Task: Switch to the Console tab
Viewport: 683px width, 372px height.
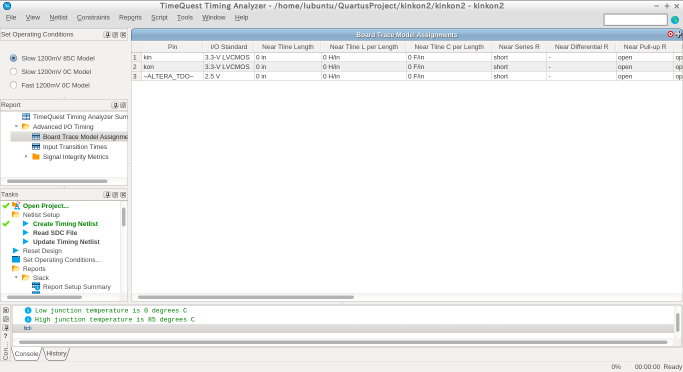Action: pyautogui.click(x=26, y=354)
